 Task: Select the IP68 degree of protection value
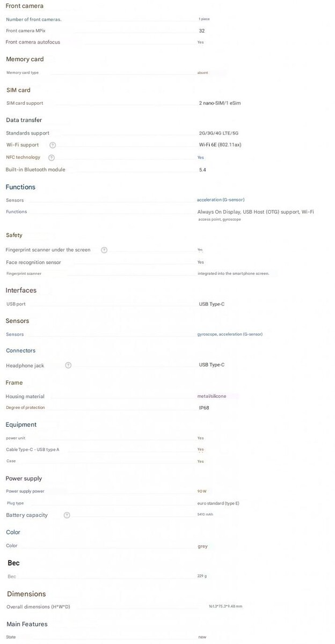click(x=204, y=408)
